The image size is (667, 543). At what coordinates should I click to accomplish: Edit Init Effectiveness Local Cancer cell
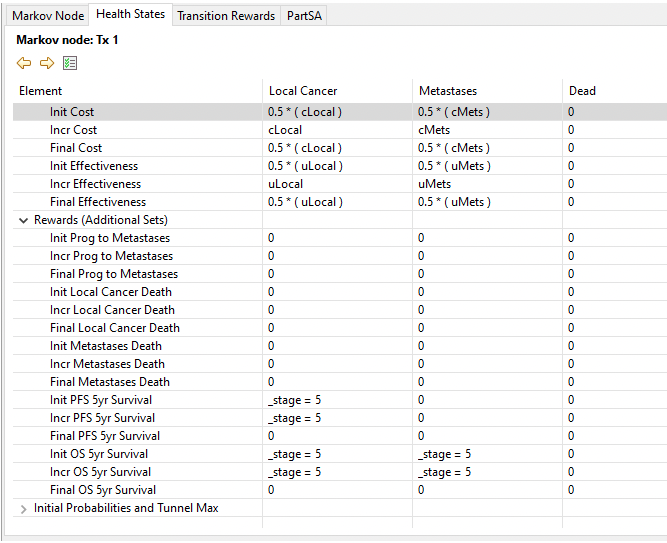337,166
